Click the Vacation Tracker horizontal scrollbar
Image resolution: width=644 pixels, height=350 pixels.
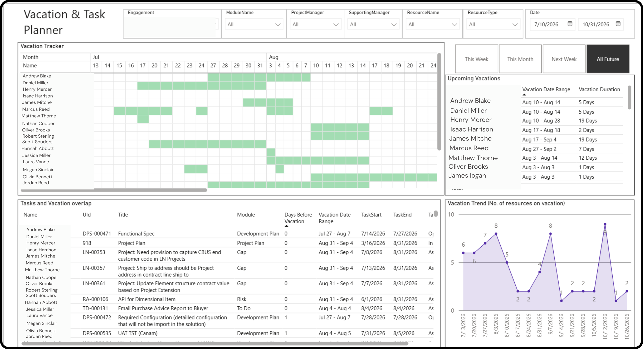pos(114,190)
